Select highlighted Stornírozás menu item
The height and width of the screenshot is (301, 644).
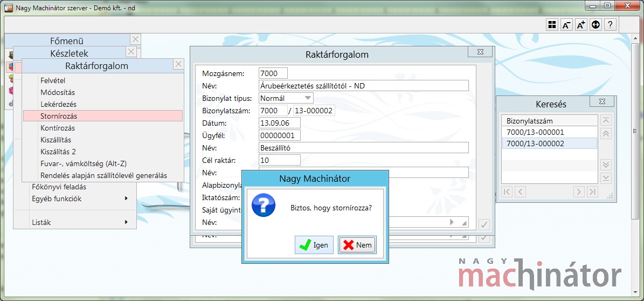click(x=103, y=116)
